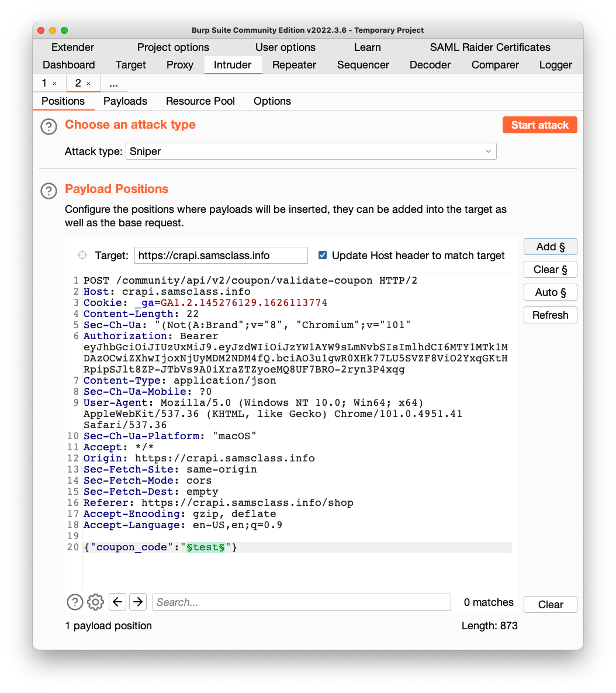Image resolution: width=616 pixels, height=693 pixels.
Task: Click the Clear search button
Action: (x=550, y=604)
